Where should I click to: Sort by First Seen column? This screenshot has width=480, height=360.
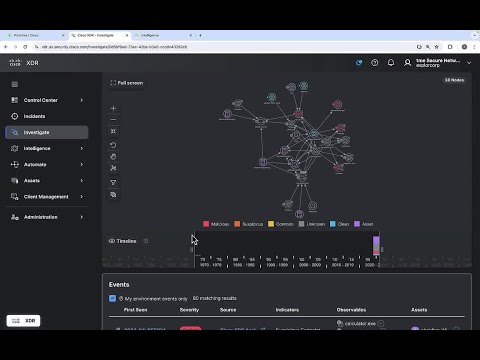click(x=135, y=310)
